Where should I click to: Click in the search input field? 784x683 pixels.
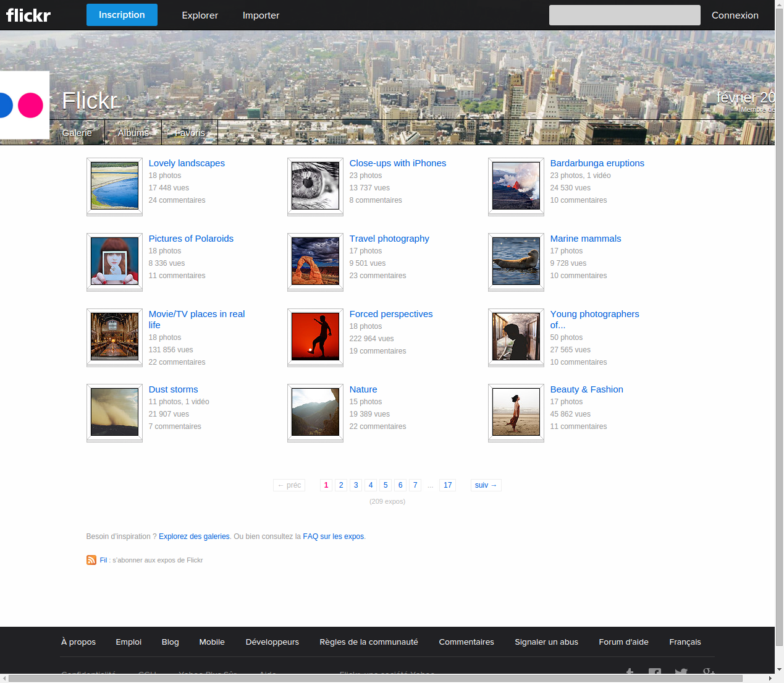coord(624,15)
